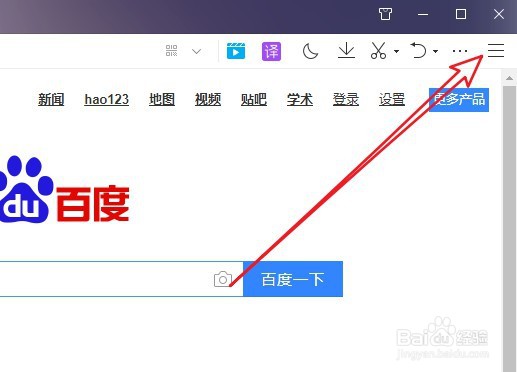Select the scissors screenshot tool

(x=379, y=51)
